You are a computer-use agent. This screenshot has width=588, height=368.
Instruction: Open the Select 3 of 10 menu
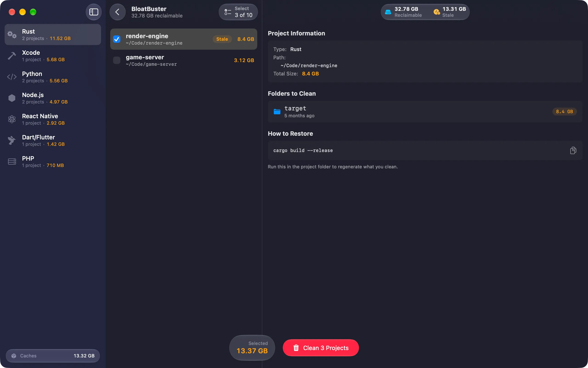coord(238,12)
